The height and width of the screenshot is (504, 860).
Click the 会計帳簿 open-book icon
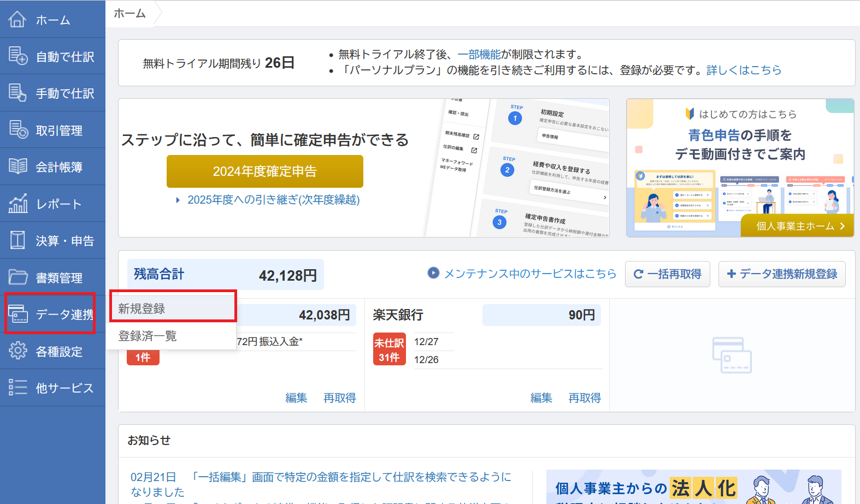(x=17, y=166)
